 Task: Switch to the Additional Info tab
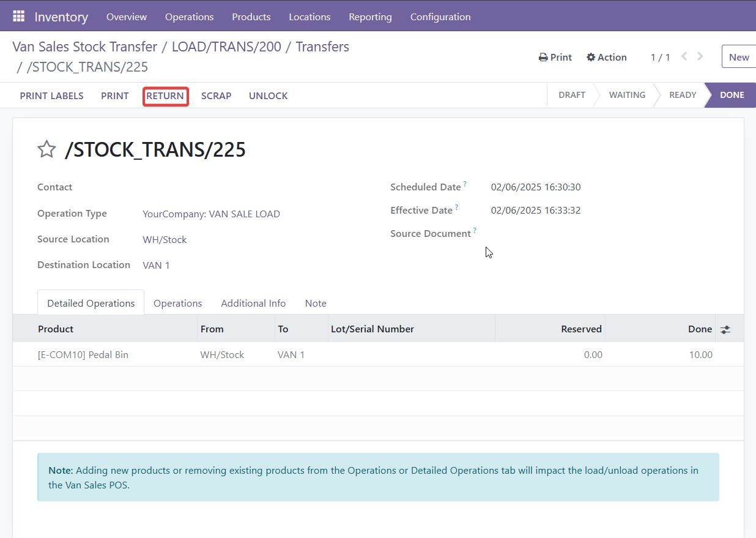click(x=253, y=303)
